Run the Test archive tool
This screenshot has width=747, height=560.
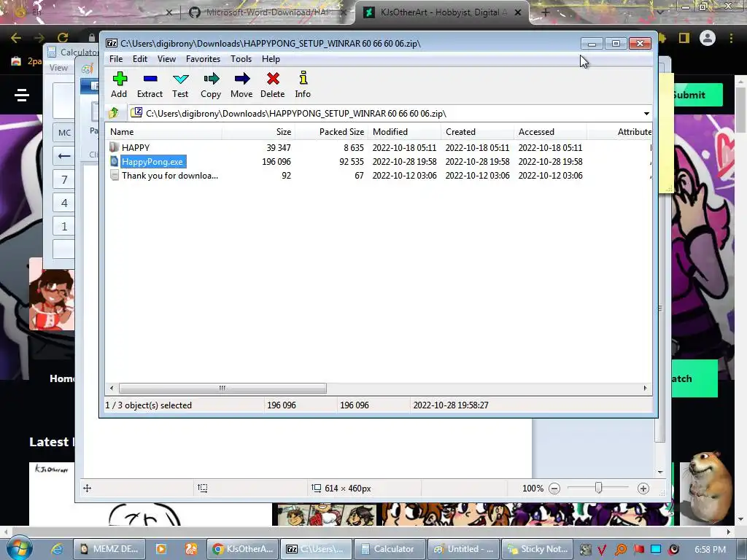[180, 85]
